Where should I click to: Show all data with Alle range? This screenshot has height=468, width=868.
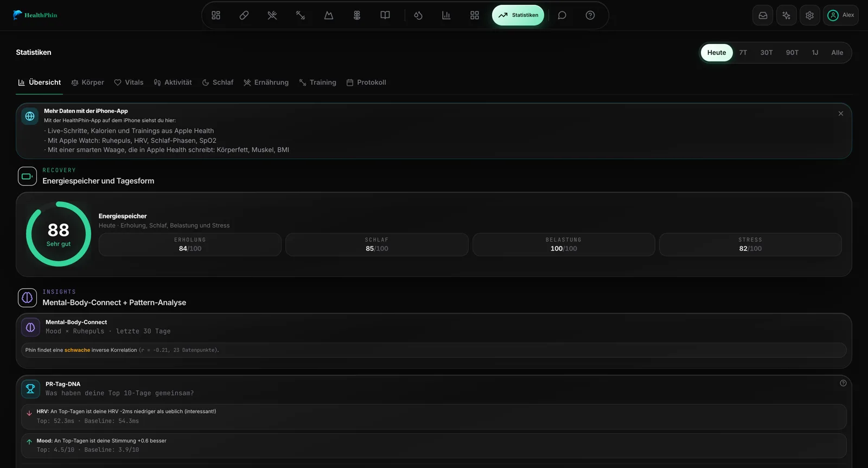point(837,53)
